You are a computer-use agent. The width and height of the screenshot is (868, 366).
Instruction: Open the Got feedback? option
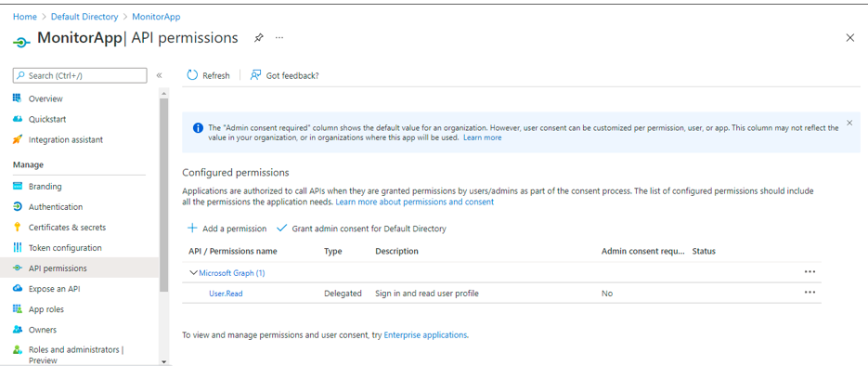point(284,75)
